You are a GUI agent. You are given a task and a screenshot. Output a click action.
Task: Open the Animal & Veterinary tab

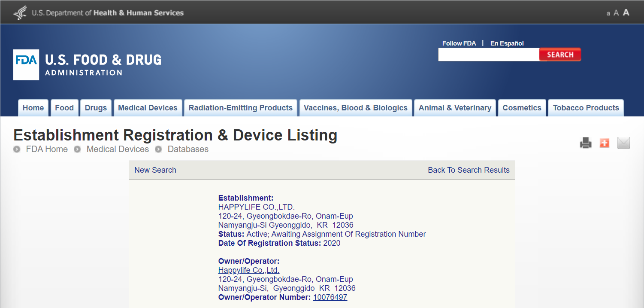tap(455, 108)
